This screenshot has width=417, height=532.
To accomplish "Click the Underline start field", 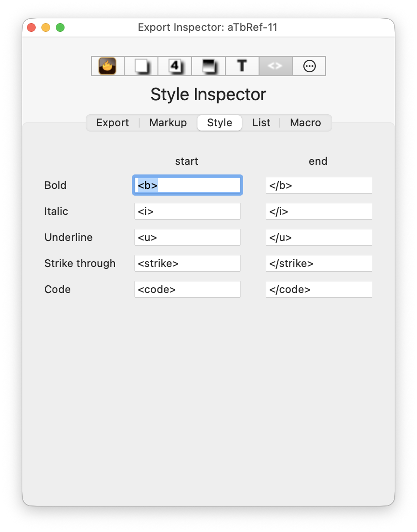I will coord(187,237).
